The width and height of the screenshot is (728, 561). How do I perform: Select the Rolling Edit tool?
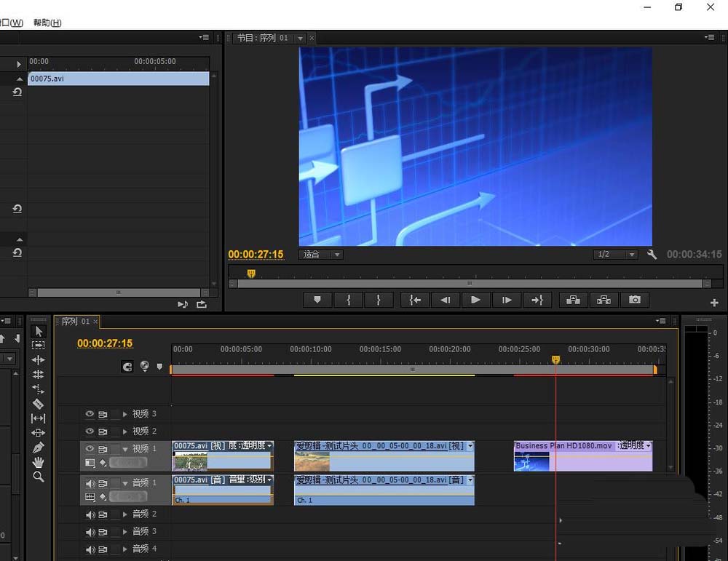(38, 374)
